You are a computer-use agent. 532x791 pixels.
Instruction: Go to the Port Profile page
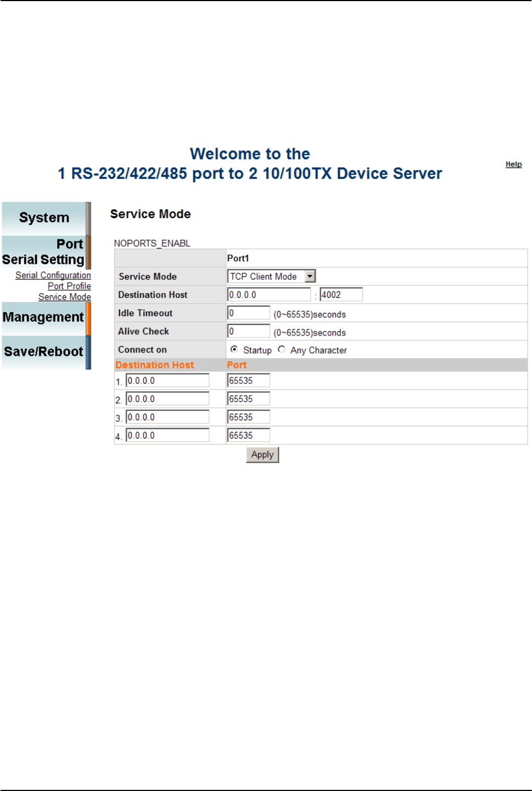tap(69, 286)
